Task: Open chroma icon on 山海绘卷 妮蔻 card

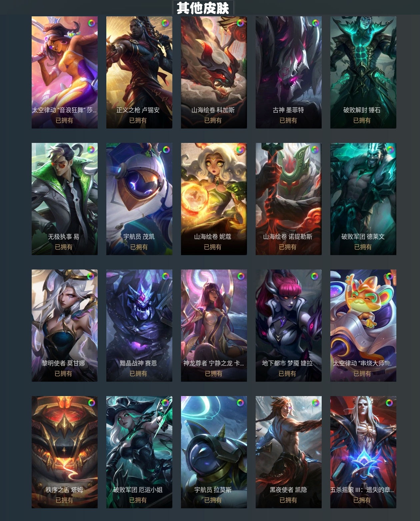Action: 239,150
